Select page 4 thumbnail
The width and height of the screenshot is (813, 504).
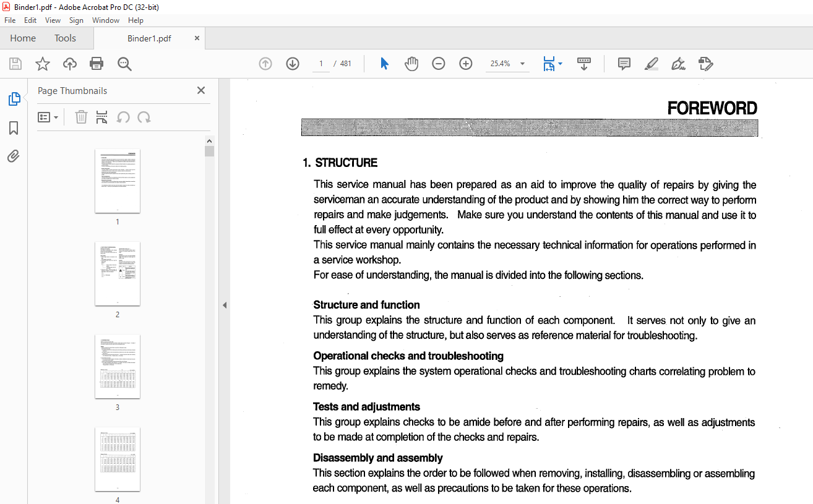point(118,459)
